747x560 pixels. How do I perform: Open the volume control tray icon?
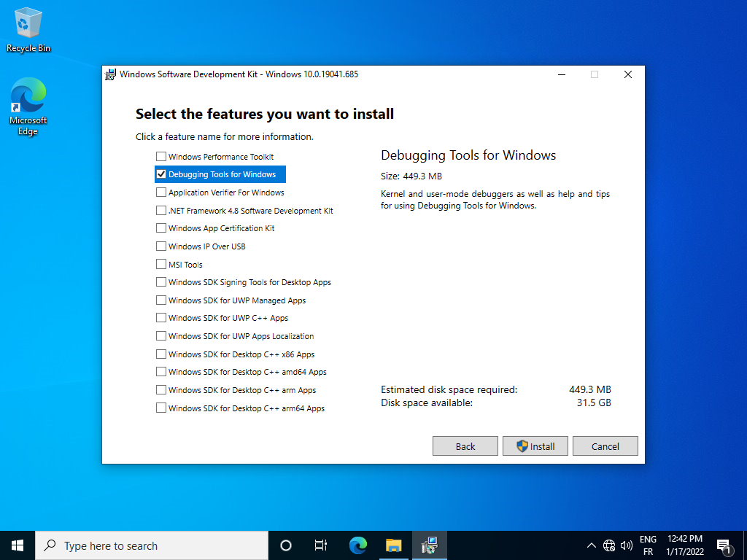tap(627, 545)
